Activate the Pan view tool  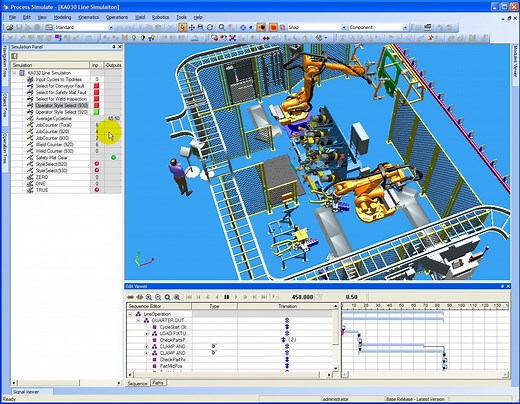[x=192, y=27]
